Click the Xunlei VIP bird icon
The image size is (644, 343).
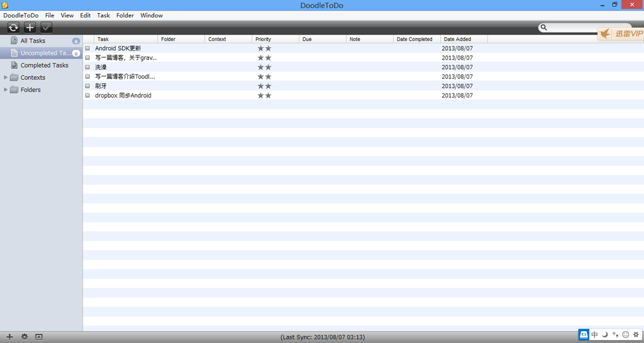point(604,34)
